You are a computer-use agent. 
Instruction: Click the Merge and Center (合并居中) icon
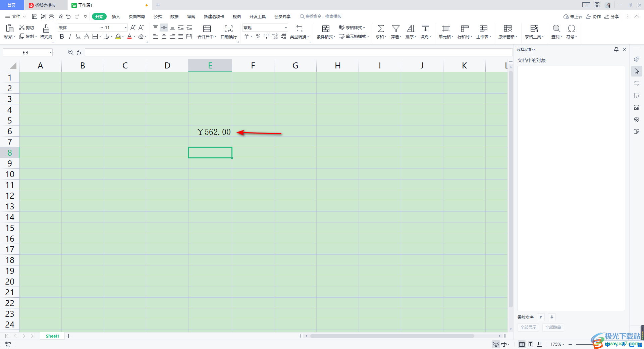pyautogui.click(x=207, y=29)
